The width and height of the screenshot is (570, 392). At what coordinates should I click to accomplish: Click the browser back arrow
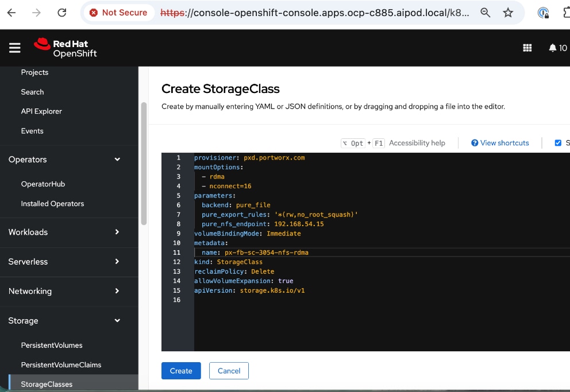tap(13, 12)
